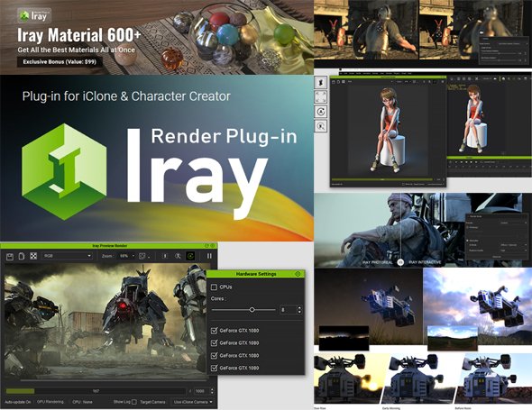Click the person search icon in side strip
This screenshot has width=532, height=410.
321,126
